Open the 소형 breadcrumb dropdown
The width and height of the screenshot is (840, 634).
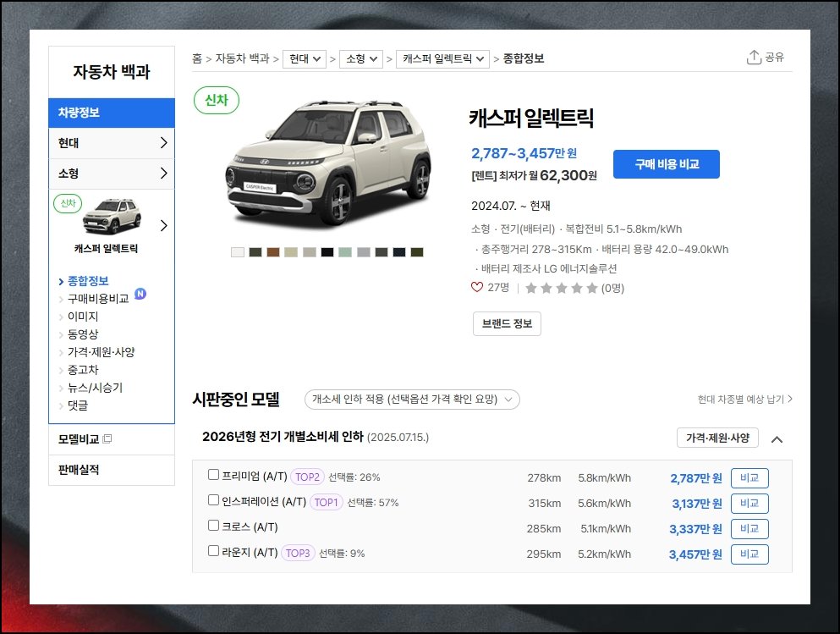[361, 58]
